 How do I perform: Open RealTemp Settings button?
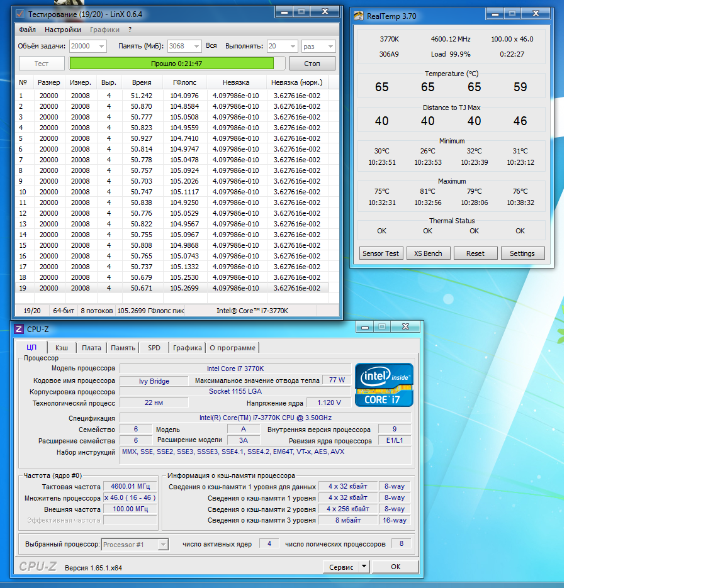pos(522,253)
